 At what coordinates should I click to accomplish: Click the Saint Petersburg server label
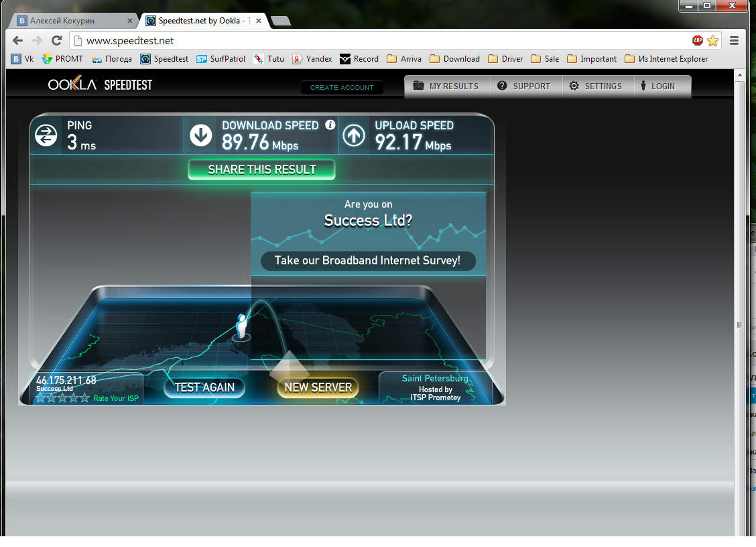pos(435,378)
